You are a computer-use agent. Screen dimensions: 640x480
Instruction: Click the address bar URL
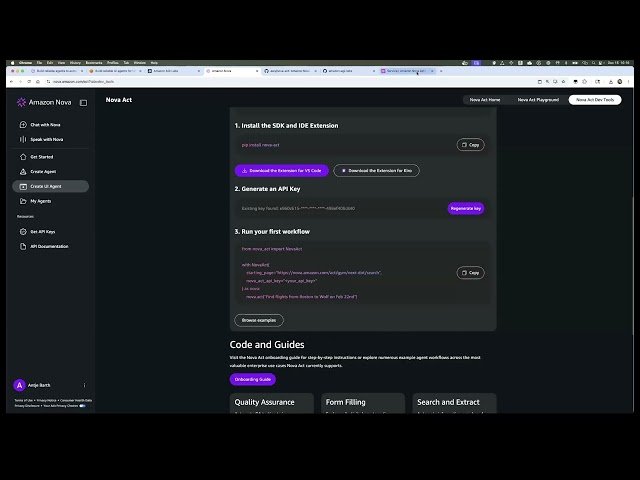click(x=83, y=82)
